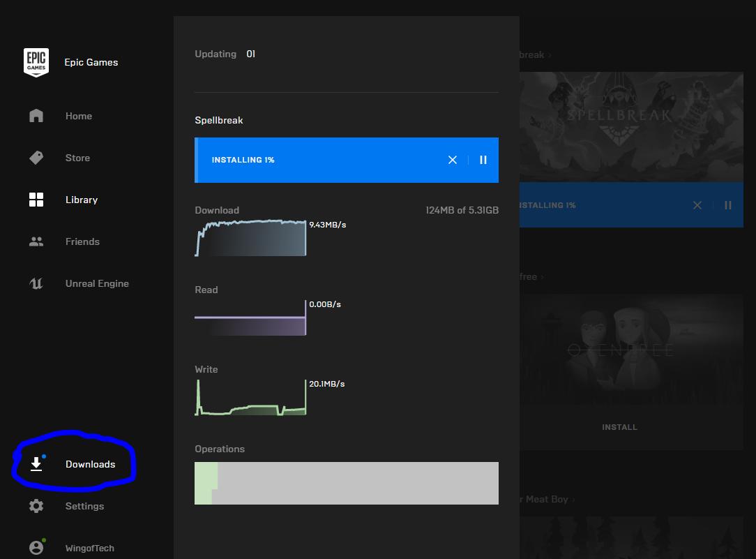The image size is (756, 559).
Task: Click INSTALLING 1% bar on library card
Action: 631,205
